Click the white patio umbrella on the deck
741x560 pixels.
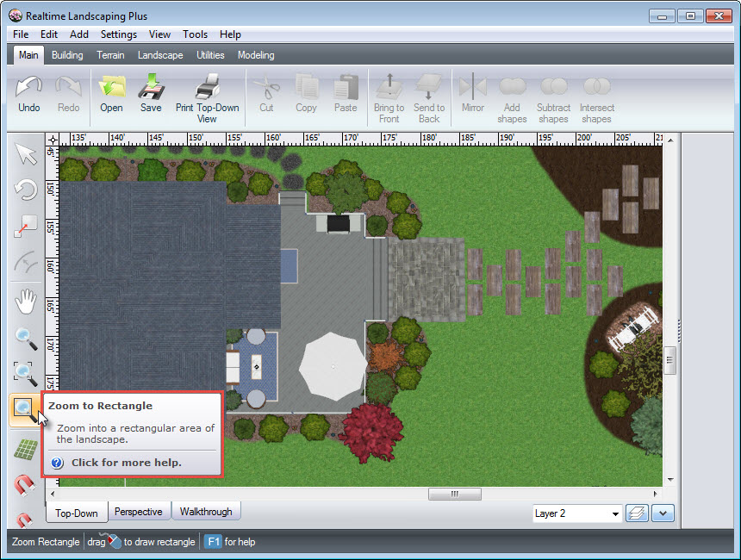pos(333,366)
